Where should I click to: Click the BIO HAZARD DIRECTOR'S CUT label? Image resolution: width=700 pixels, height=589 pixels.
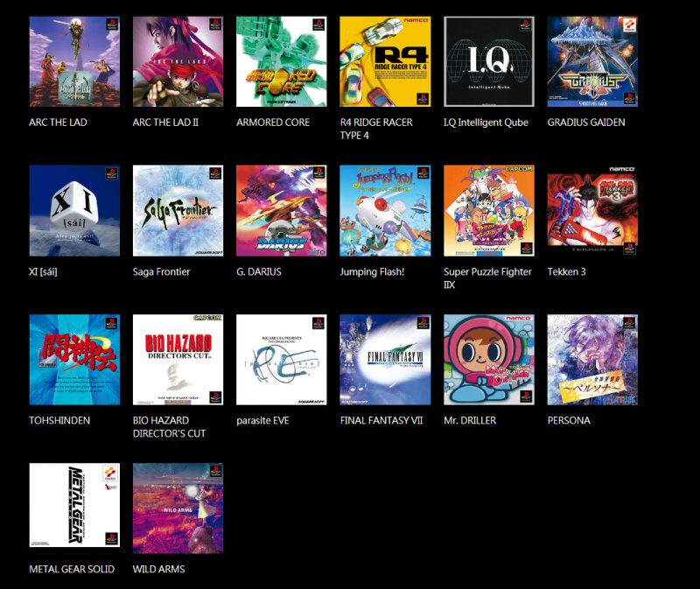(x=169, y=427)
